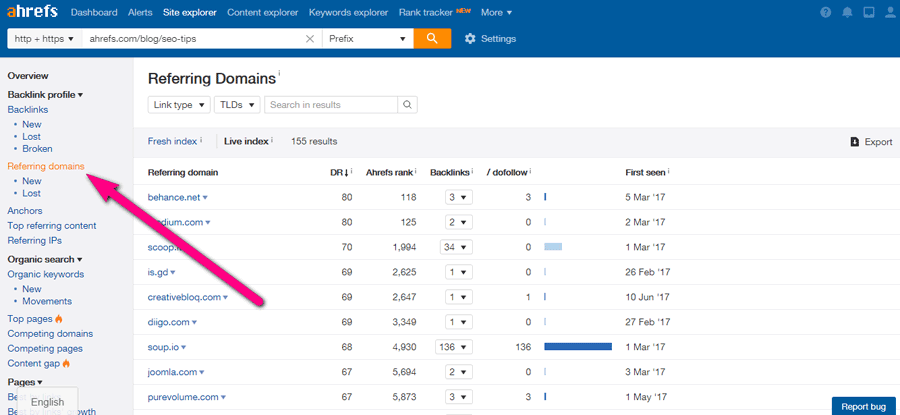This screenshot has height=415, width=900.
Task: Clear the URL field with the X icon
Action: pos(310,39)
